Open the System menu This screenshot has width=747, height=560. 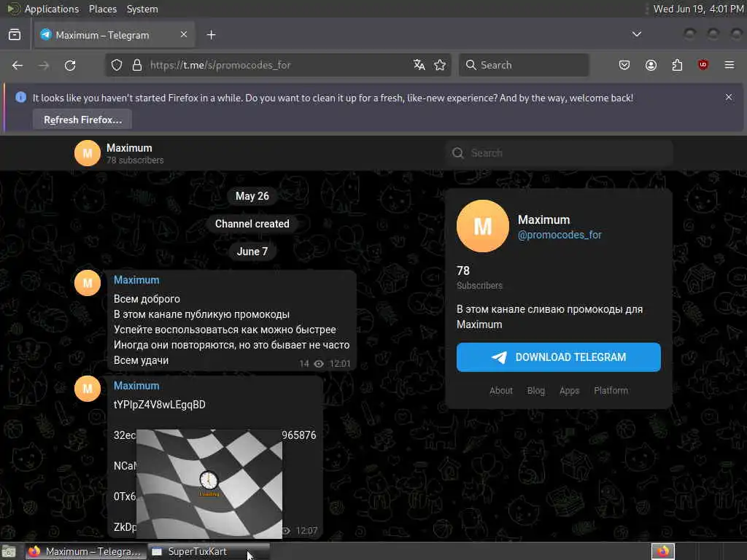coord(142,9)
